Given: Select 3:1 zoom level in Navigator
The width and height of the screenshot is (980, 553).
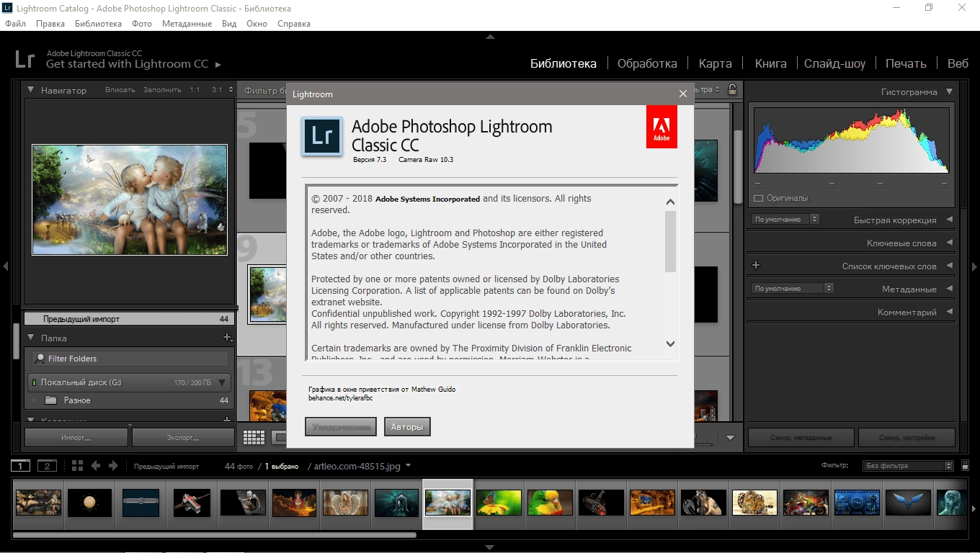Looking at the screenshot, I should click(217, 90).
